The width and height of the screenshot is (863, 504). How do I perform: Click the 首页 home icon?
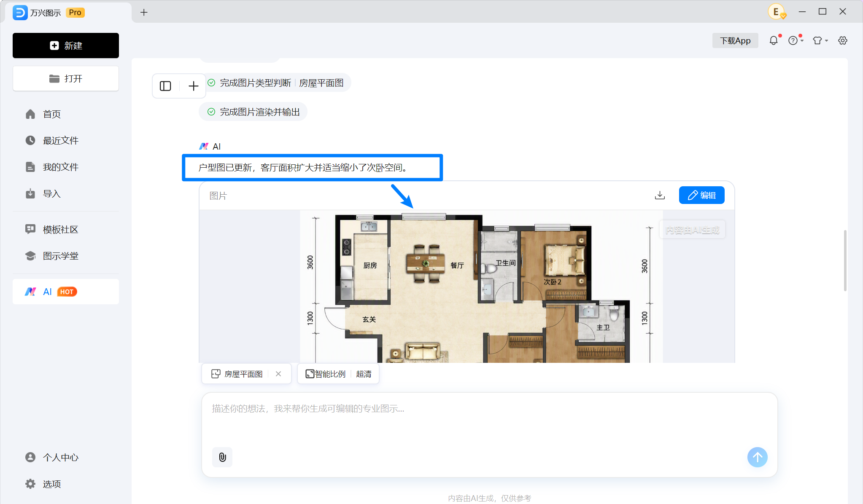coord(30,114)
